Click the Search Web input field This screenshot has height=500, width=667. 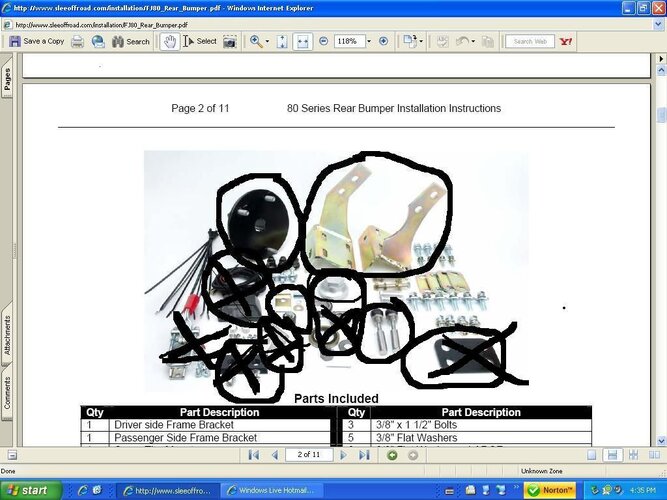click(x=530, y=41)
